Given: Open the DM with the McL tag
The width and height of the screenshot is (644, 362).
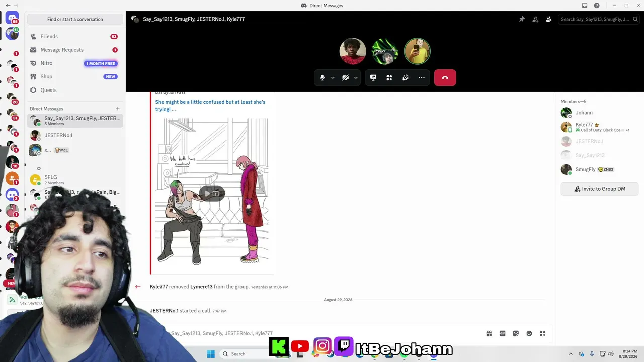Looking at the screenshot, I should 75,150.
